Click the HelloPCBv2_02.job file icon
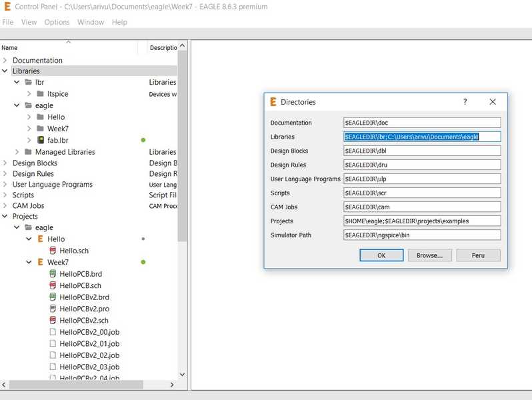This screenshot has height=400, width=532. pos(53,355)
